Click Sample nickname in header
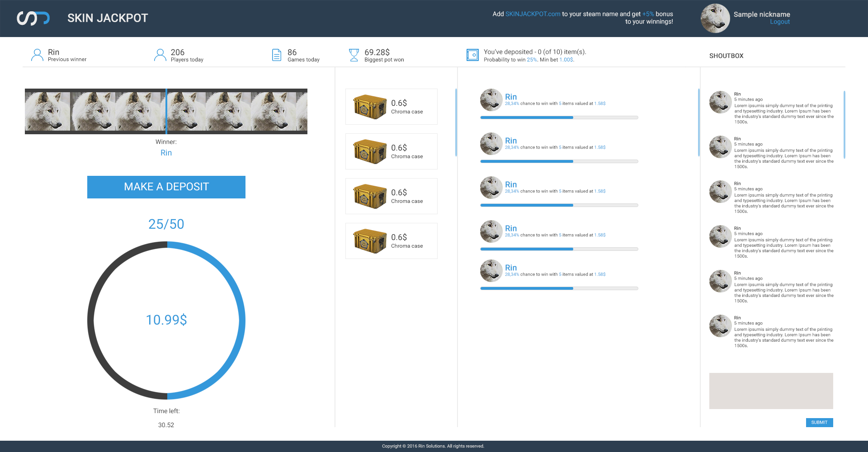This screenshot has width=868, height=452. (x=762, y=14)
